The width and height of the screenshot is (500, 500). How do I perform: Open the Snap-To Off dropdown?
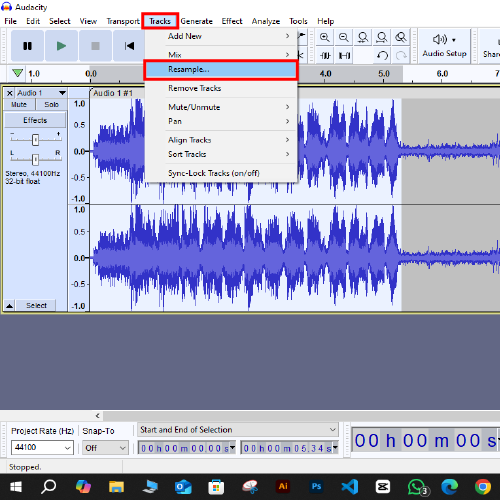(105, 447)
